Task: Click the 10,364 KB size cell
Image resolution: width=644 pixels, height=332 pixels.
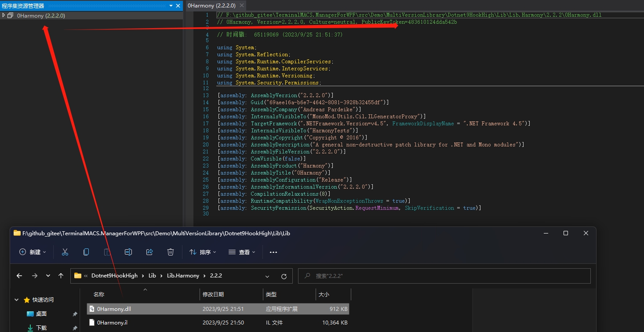Action: [x=335, y=323]
